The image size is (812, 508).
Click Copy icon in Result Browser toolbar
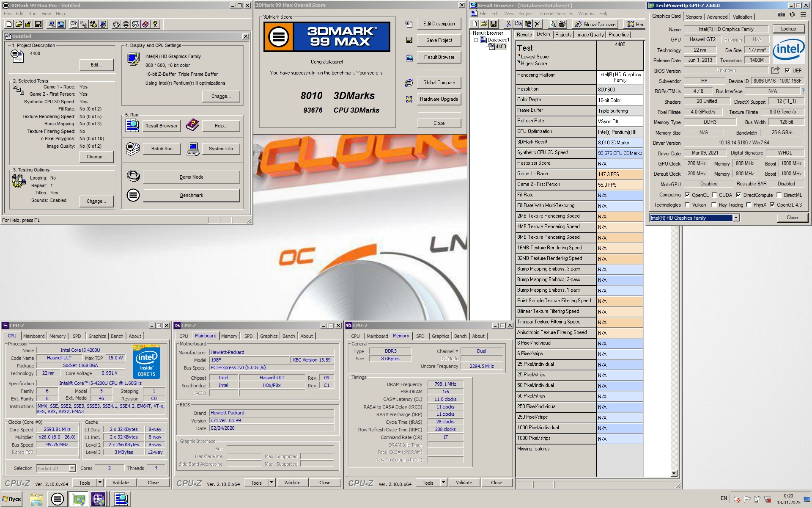[x=518, y=24]
